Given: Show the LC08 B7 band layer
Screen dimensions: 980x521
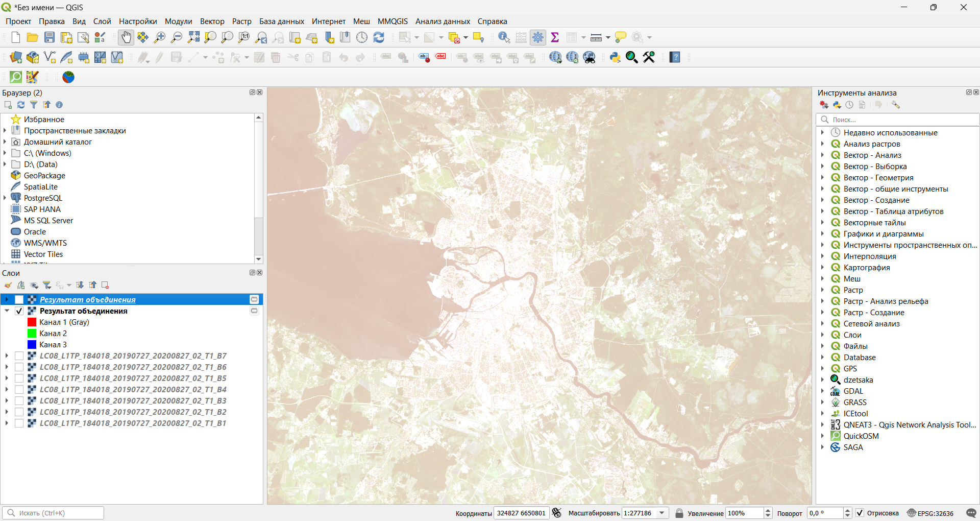Looking at the screenshot, I should coord(19,356).
